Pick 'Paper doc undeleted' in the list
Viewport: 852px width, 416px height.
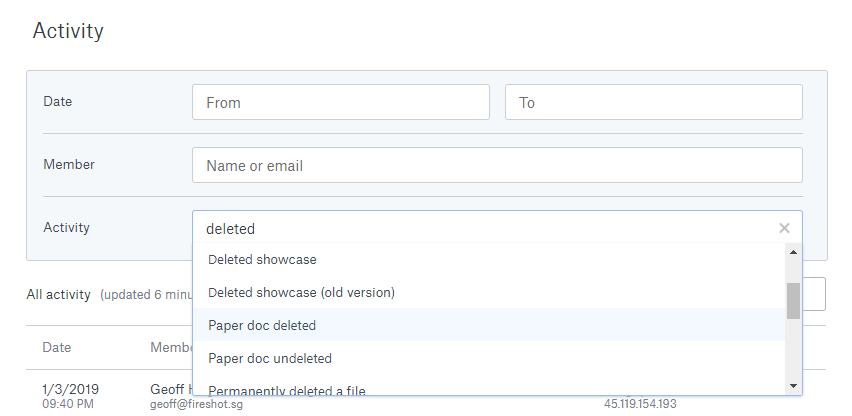(x=270, y=358)
